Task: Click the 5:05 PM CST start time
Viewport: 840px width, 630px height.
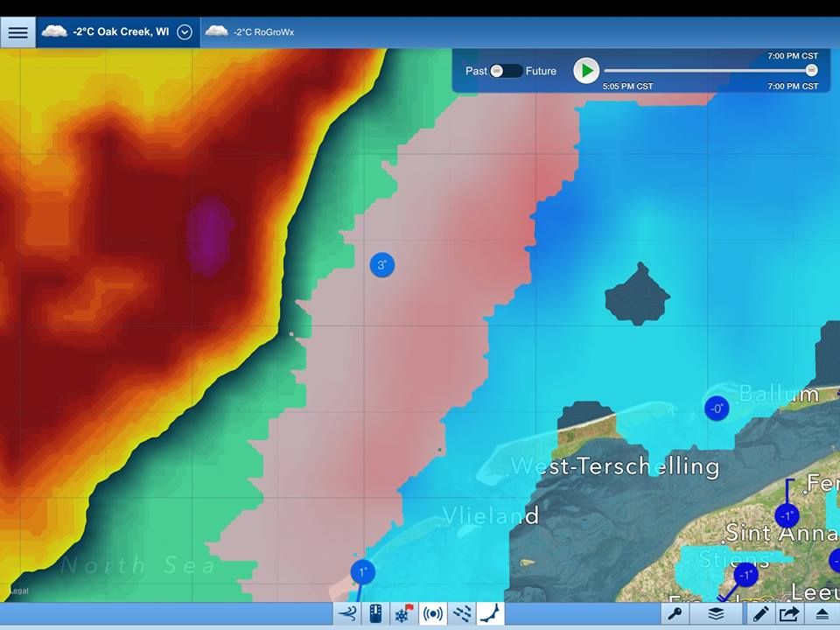Action: point(627,87)
